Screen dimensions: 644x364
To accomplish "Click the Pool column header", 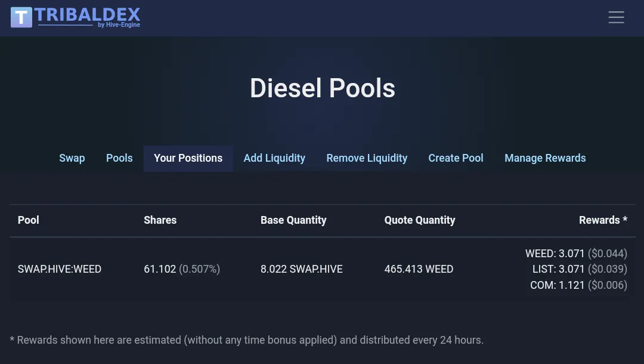I will point(29,220).
